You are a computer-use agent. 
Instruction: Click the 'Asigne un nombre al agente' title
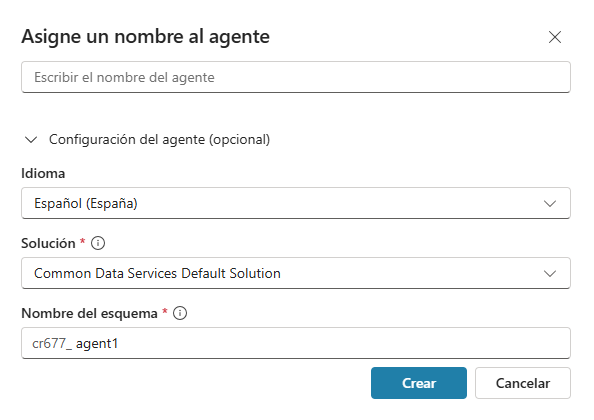click(x=145, y=37)
